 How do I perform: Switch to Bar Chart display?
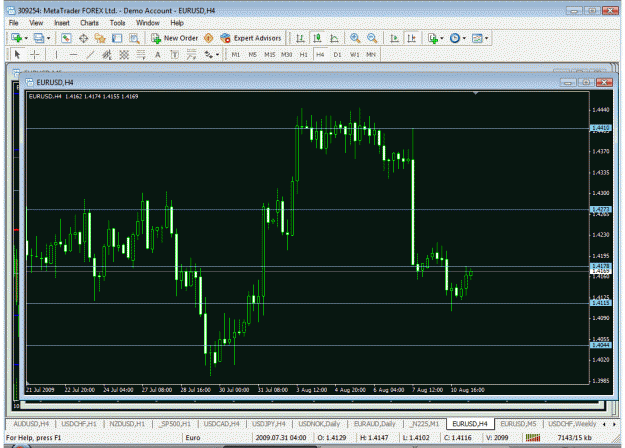pos(301,38)
